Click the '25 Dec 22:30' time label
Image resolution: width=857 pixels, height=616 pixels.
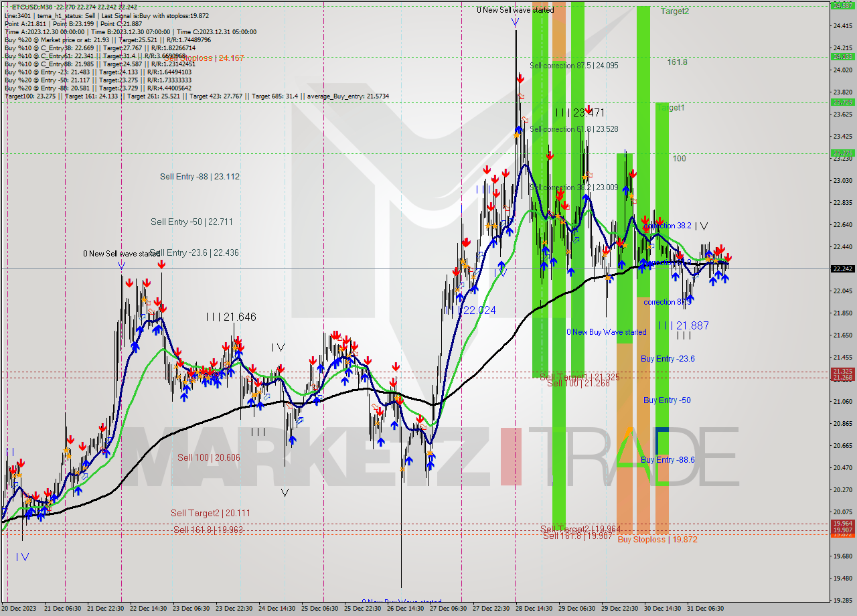pos(362,609)
